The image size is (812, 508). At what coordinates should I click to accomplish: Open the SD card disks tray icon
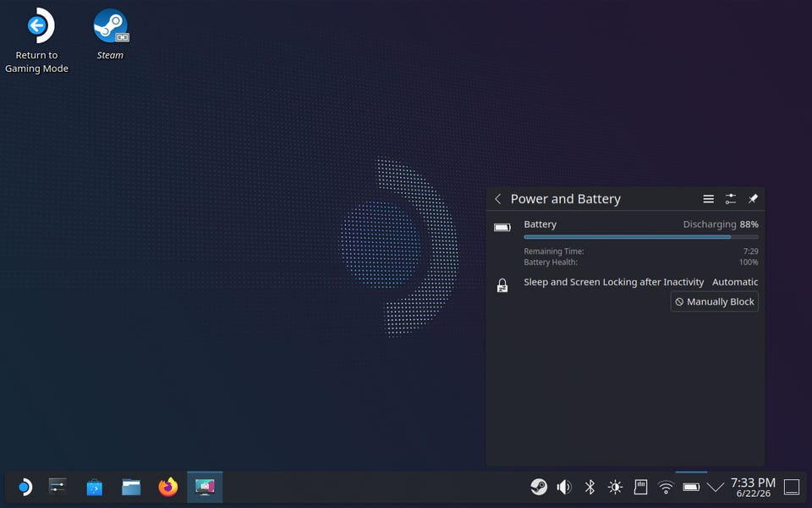click(640, 487)
